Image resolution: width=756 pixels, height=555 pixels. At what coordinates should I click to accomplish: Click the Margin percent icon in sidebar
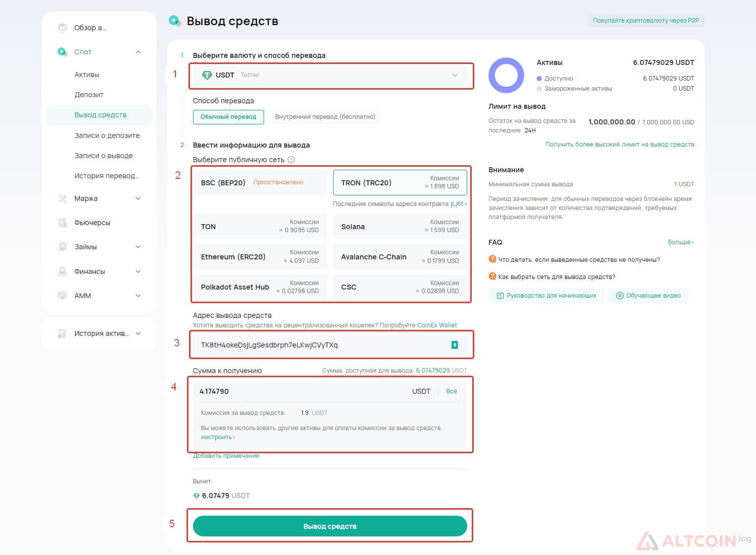[x=62, y=198]
